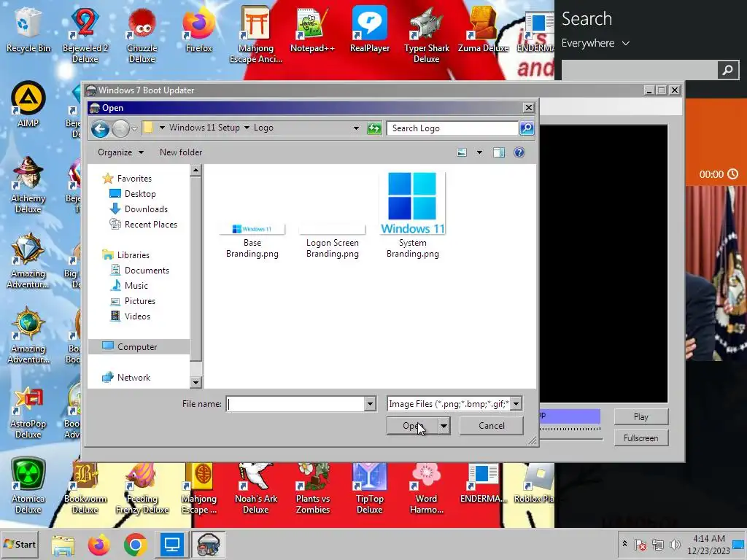Image resolution: width=747 pixels, height=560 pixels.
Task: Click Cancel in the Open dialog
Action: (x=491, y=426)
